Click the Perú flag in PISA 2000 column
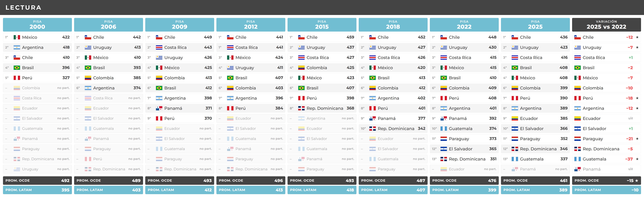This screenshot has height=197, width=644. pos(17,78)
